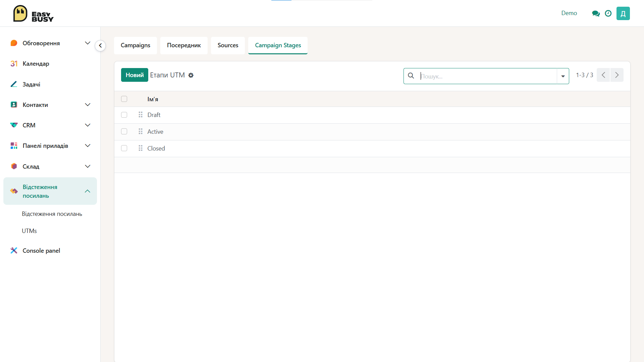Open the conversations chat icon
This screenshot has height=362, width=644.
pyautogui.click(x=596, y=13)
